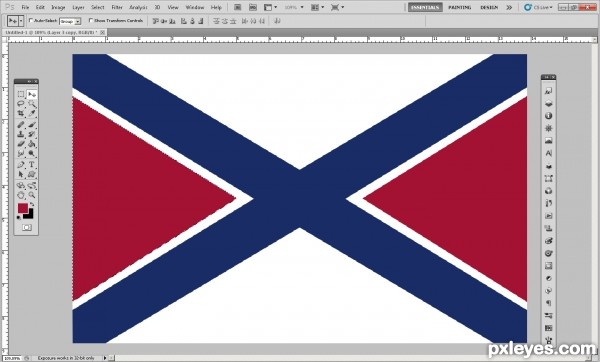This screenshot has width=600, height=362.
Task: Open the black background color swatch
Action: point(30,215)
